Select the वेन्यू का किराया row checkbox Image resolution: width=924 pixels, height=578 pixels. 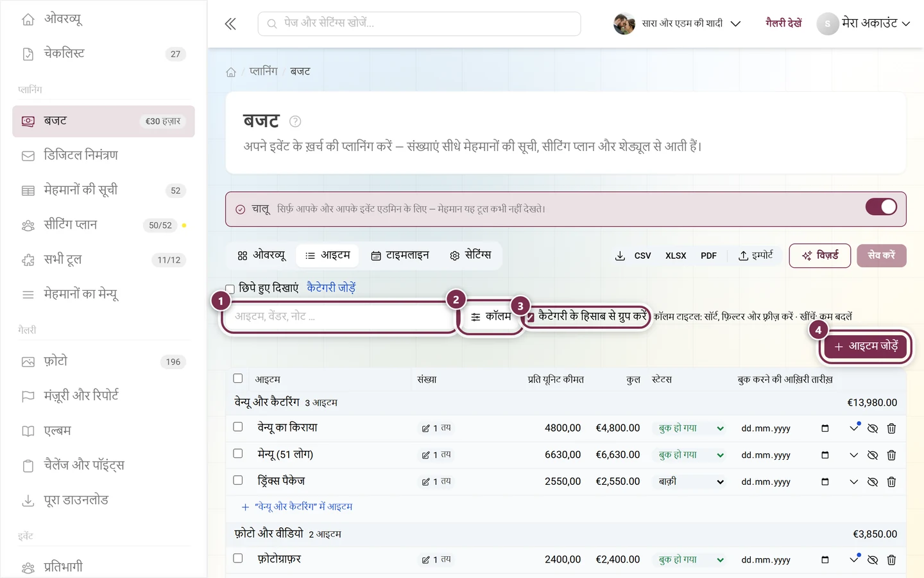(x=238, y=426)
